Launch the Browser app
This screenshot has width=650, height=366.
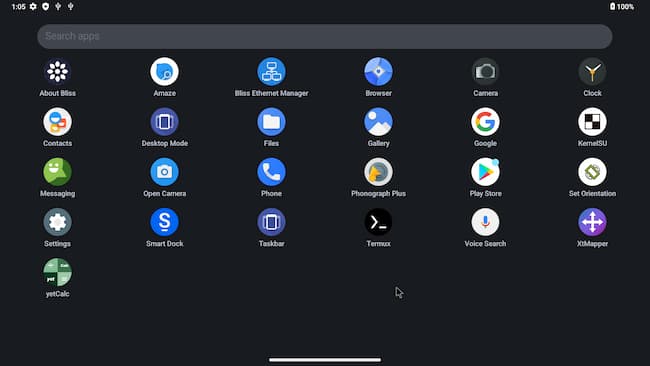tap(378, 72)
